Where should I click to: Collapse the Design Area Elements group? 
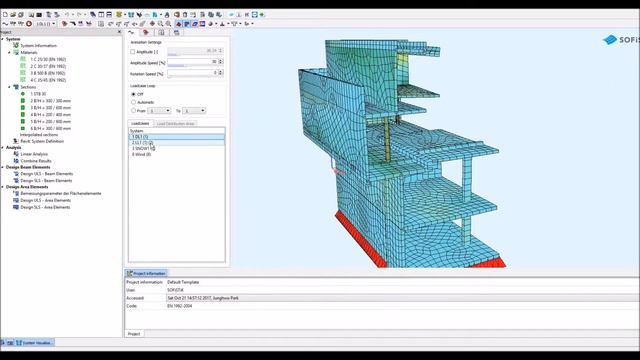[2, 187]
